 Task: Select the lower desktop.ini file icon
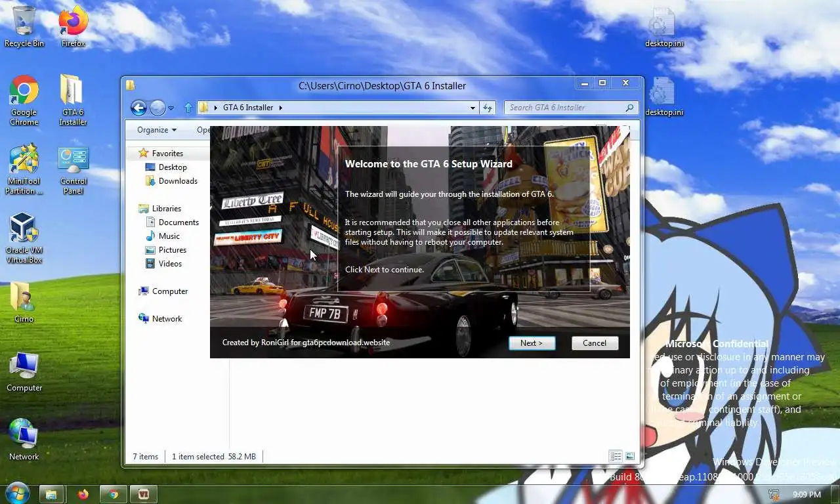[663, 96]
